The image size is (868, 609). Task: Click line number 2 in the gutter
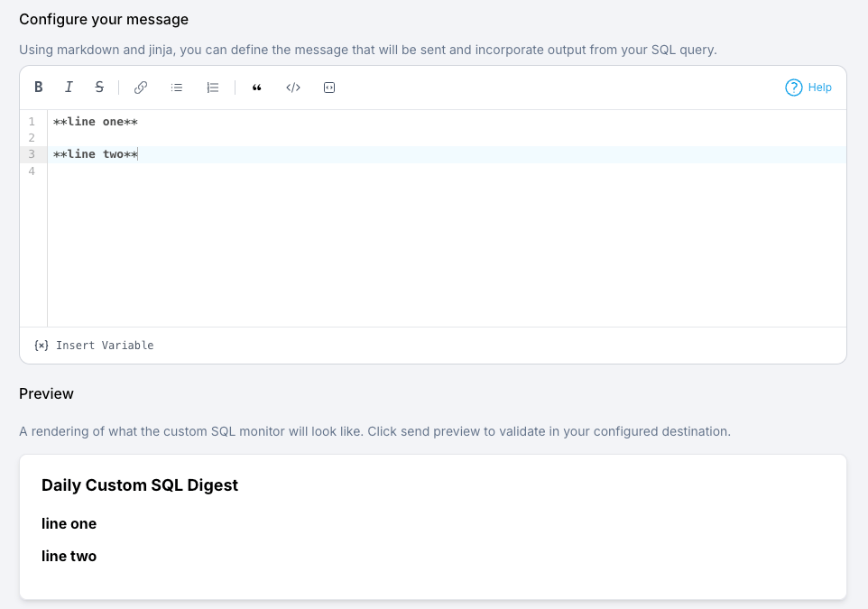point(32,138)
